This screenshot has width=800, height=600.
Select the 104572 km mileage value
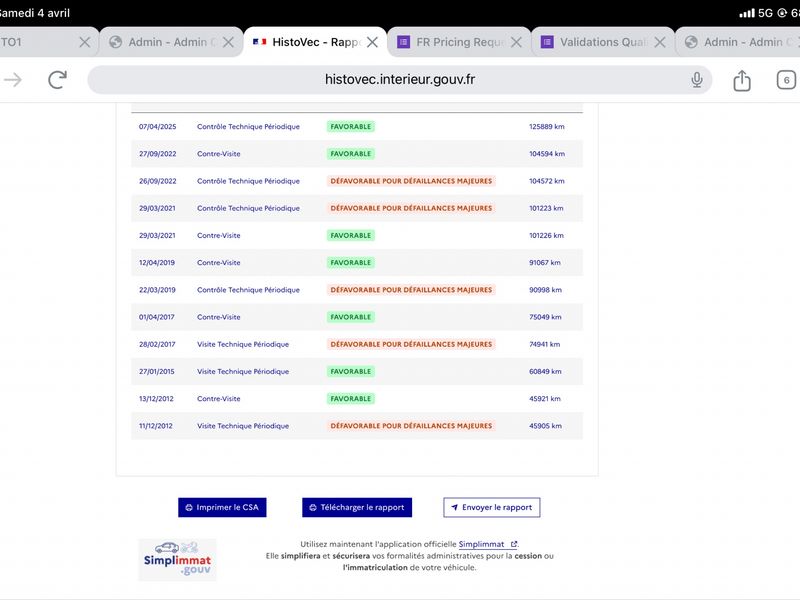(546, 181)
